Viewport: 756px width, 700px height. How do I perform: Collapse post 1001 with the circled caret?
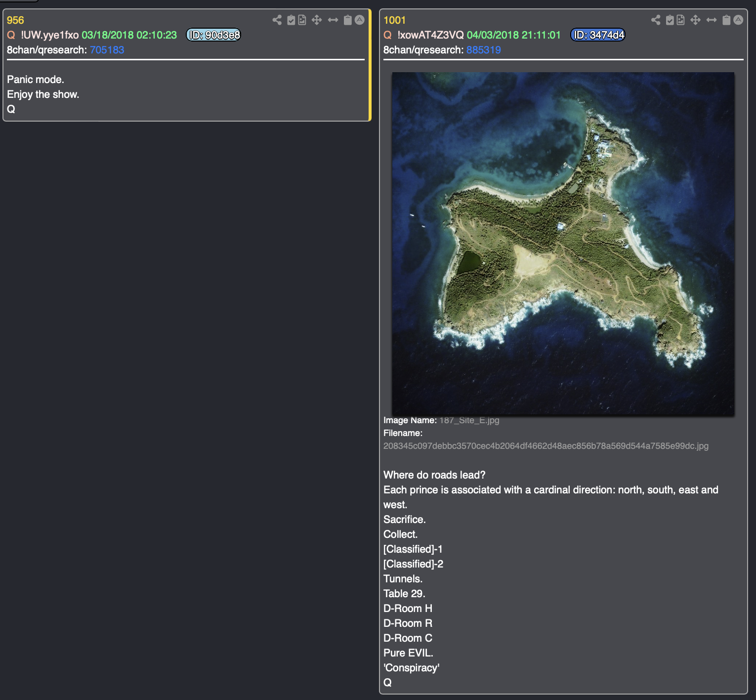(x=738, y=20)
